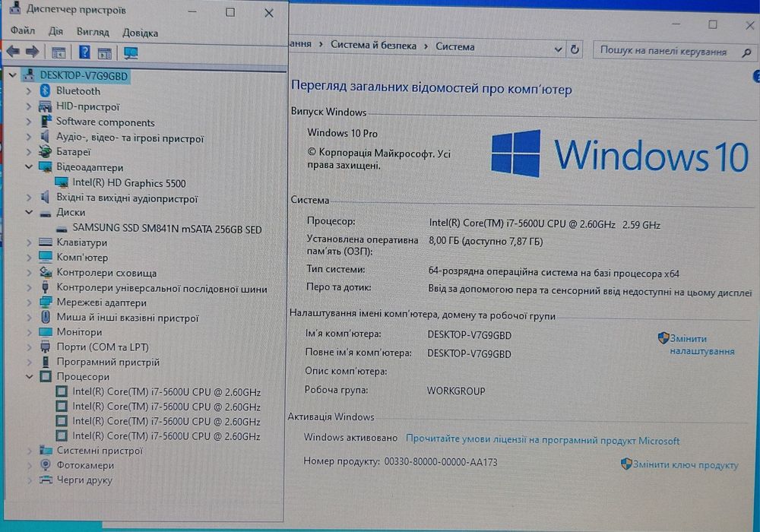
Task: Click Змінити ключ продукту link
Action: 686,464
